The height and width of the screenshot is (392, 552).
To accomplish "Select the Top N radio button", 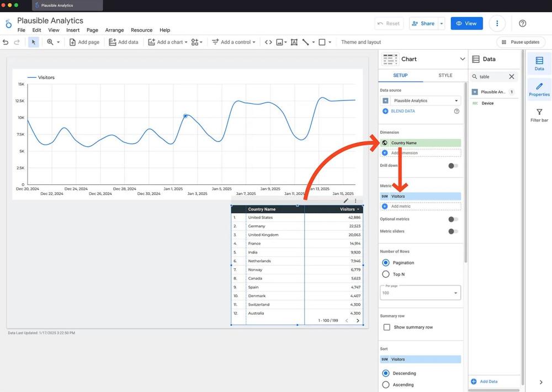I will pyautogui.click(x=386, y=274).
